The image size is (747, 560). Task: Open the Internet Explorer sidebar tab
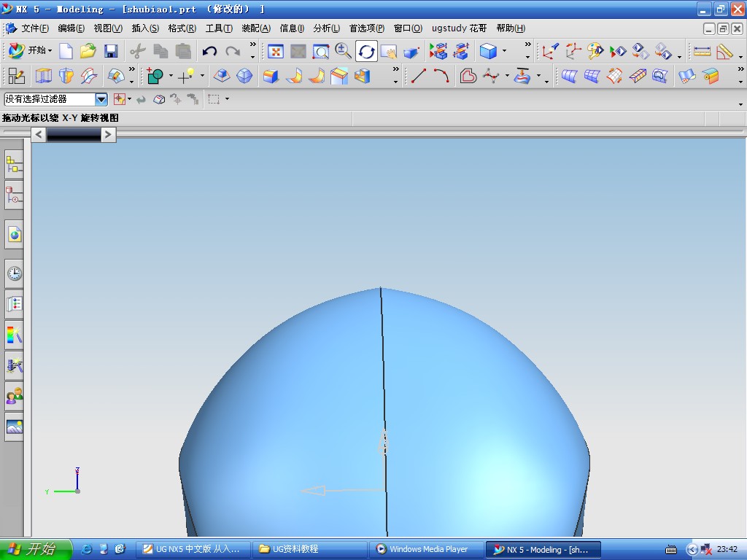point(15,234)
